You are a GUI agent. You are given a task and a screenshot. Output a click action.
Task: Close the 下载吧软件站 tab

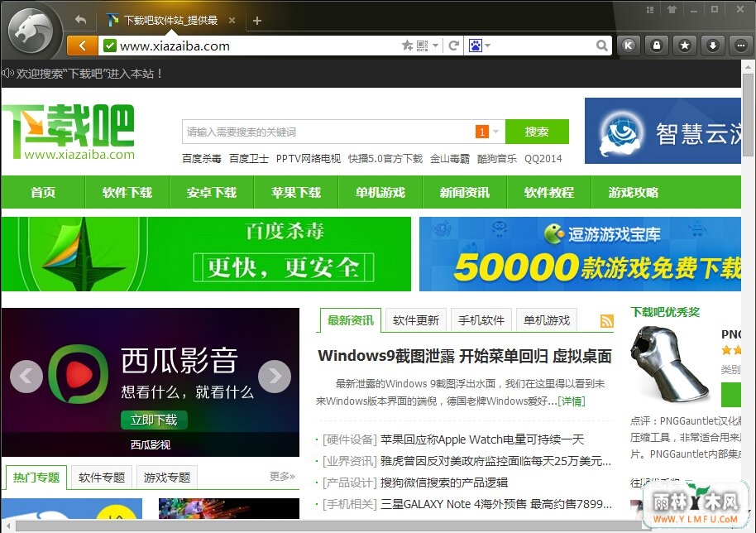coord(232,20)
